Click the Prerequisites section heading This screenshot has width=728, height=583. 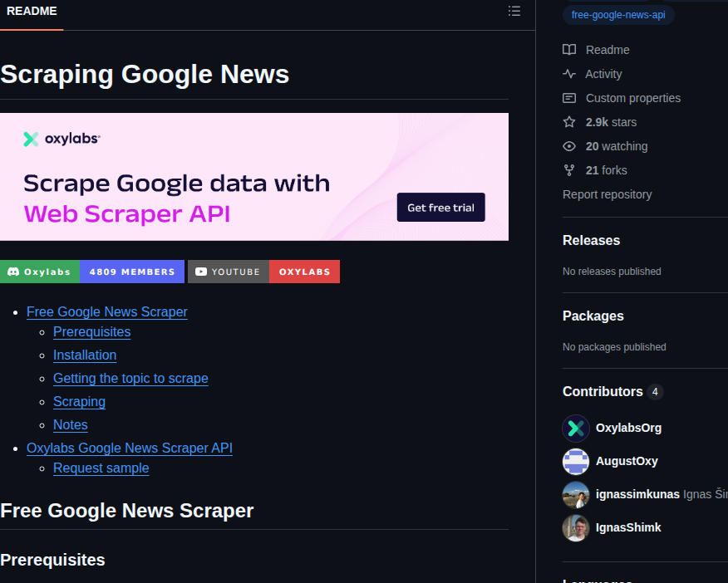[x=52, y=560]
